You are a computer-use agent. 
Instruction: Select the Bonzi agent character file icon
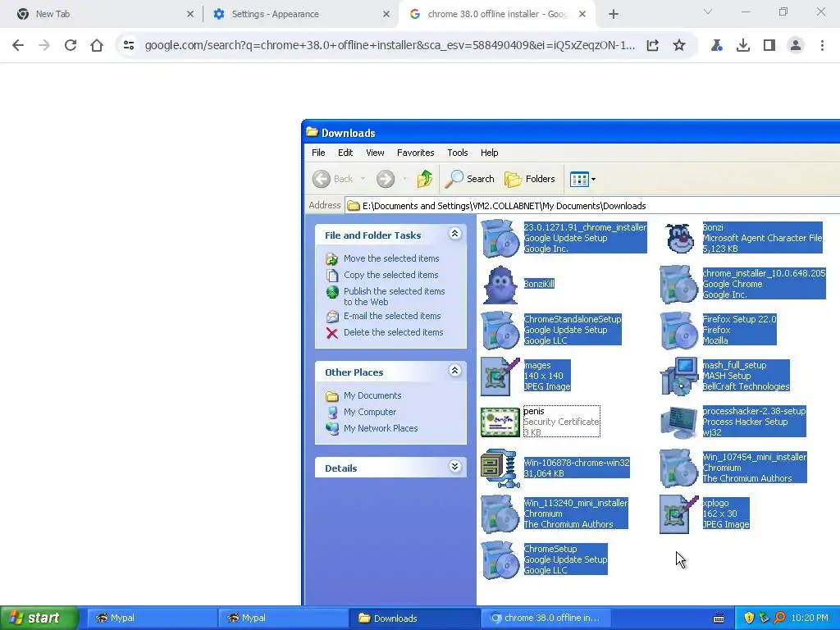679,238
